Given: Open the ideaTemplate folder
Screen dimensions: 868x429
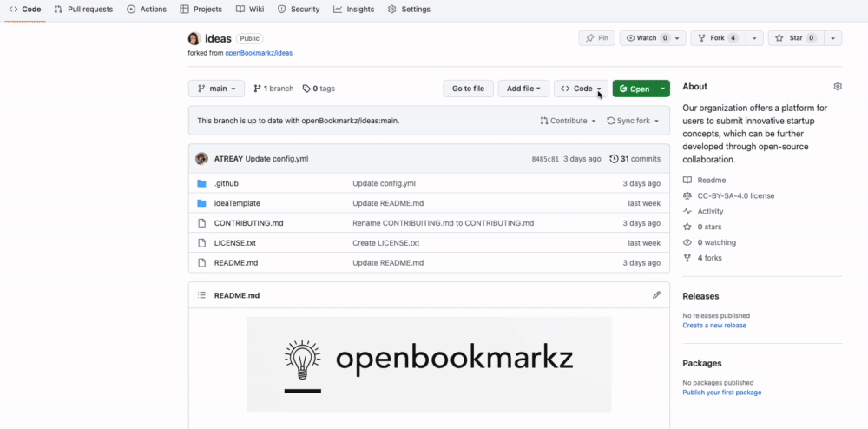Looking at the screenshot, I should [x=237, y=203].
